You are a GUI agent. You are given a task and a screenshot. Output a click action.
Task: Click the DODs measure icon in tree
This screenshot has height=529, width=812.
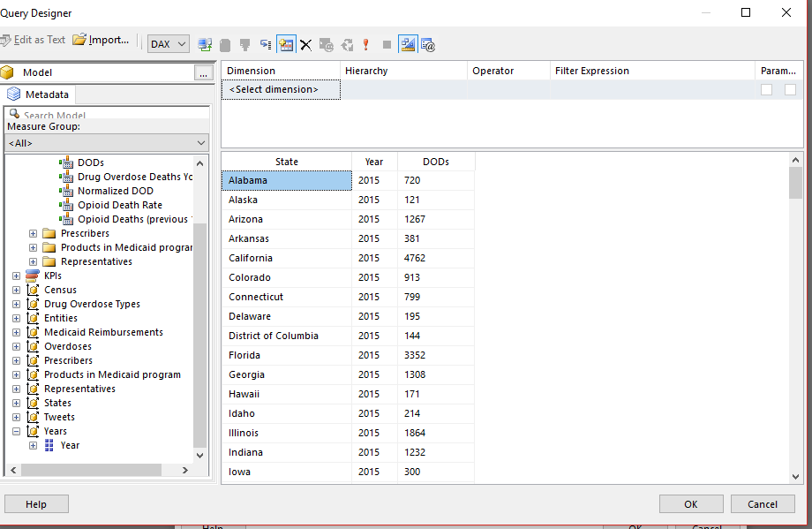coord(66,162)
